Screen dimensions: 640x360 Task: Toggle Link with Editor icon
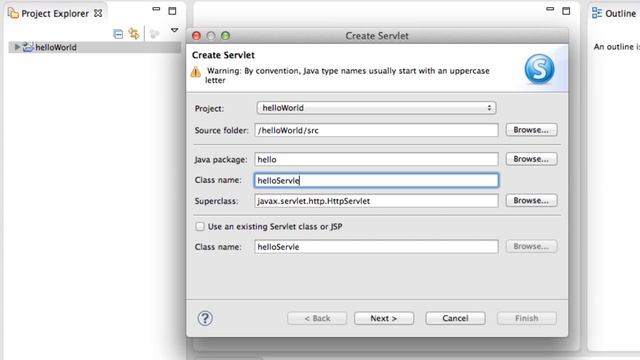(134, 33)
